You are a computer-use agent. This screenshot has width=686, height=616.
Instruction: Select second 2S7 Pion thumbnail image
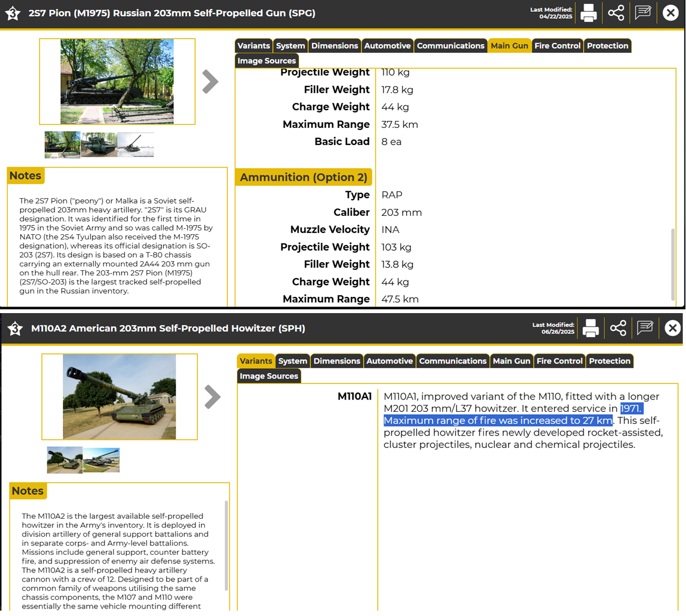pyautogui.click(x=99, y=145)
